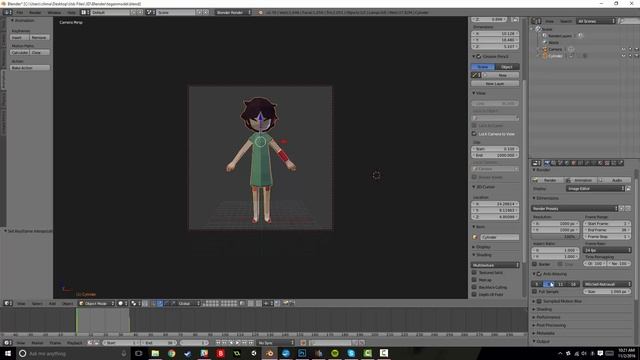640x360 pixels.
Task: Open the Render Presets dropdown
Action: pos(574,208)
